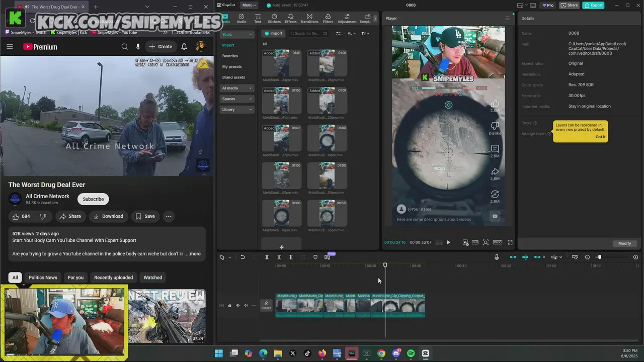
Task: Open the Adjustment tab
Action: 347,19
